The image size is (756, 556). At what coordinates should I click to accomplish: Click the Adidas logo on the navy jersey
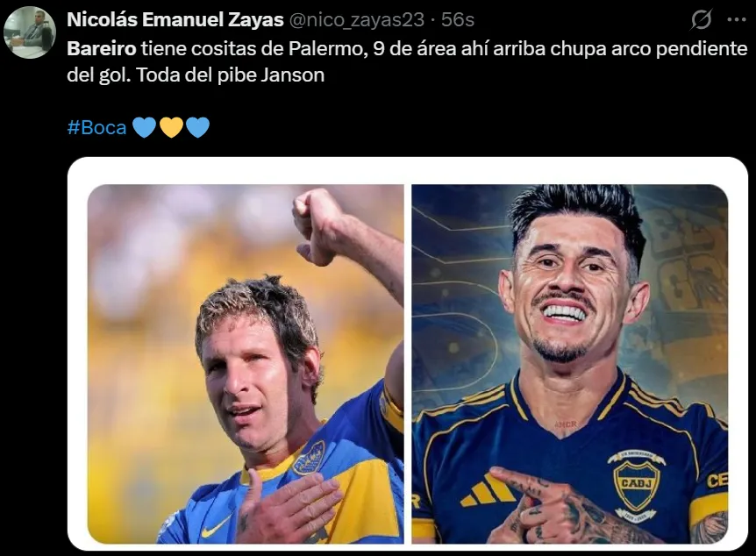pos(488,489)
